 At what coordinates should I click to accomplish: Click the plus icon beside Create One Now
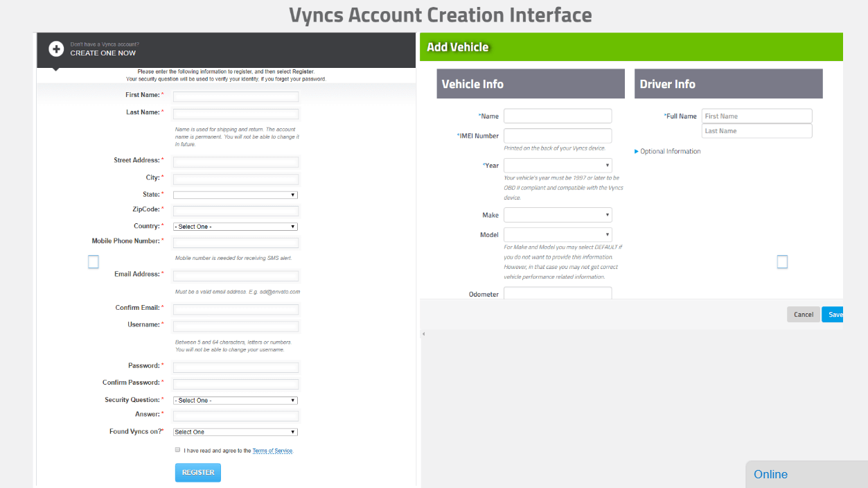pos(56,49)
